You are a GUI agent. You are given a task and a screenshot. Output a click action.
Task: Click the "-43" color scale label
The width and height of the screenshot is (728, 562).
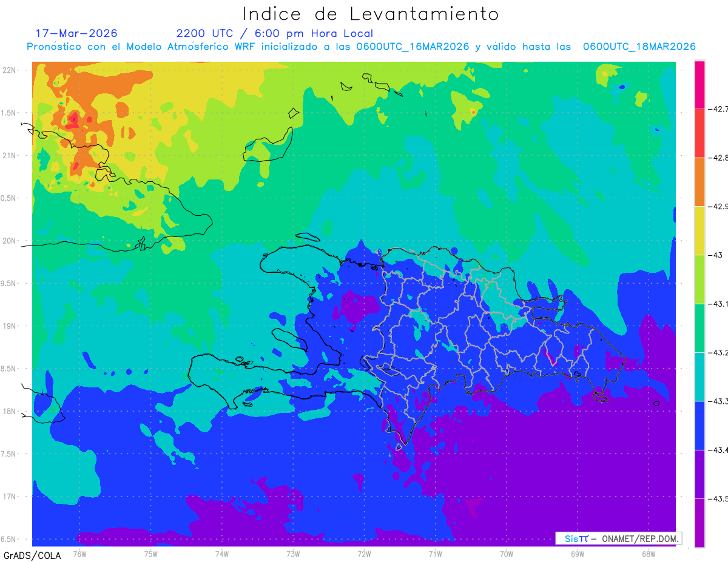[x=715, y=255]
